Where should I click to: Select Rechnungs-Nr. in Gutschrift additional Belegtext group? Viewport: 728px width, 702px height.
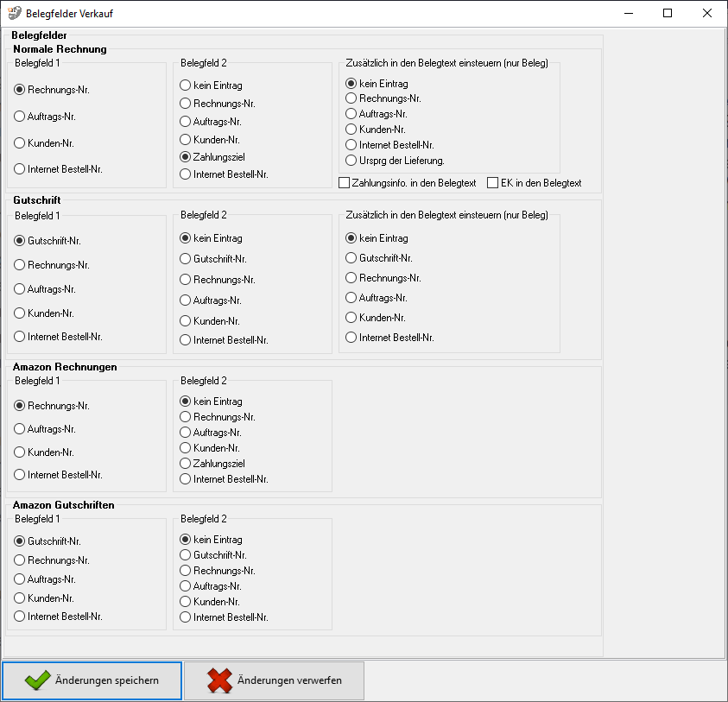pos(351,278)
